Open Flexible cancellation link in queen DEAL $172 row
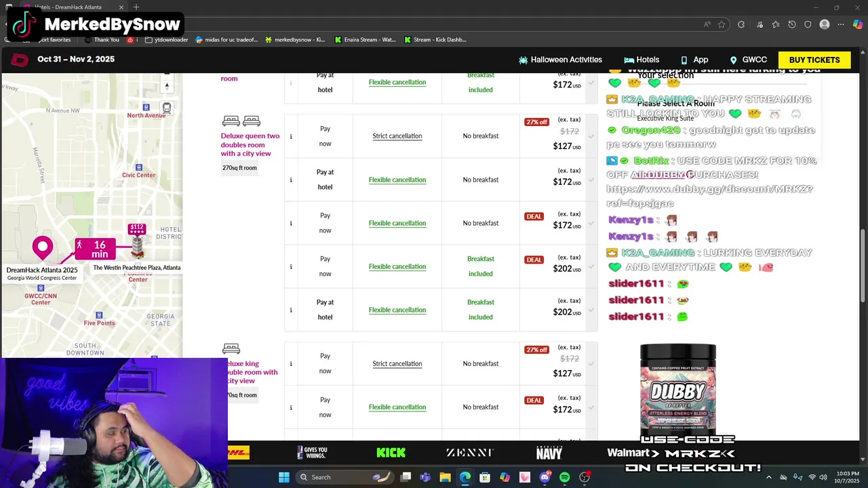Viewport: 868px width, 488px height. pos(397,223)
